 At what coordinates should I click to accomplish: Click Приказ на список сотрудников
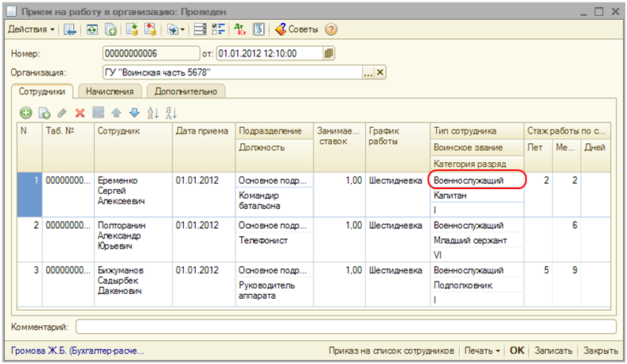tap(391, 350)
